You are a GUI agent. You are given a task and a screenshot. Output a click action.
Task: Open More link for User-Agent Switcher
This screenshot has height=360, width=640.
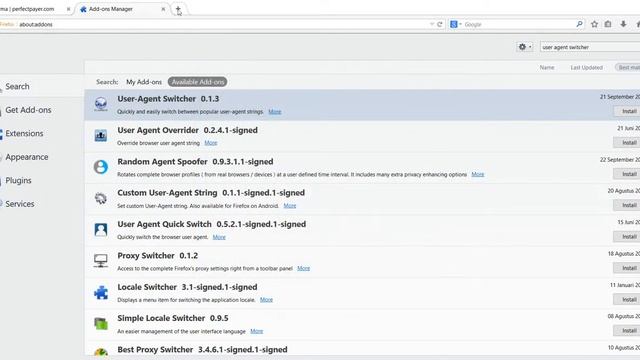(275, 112)
